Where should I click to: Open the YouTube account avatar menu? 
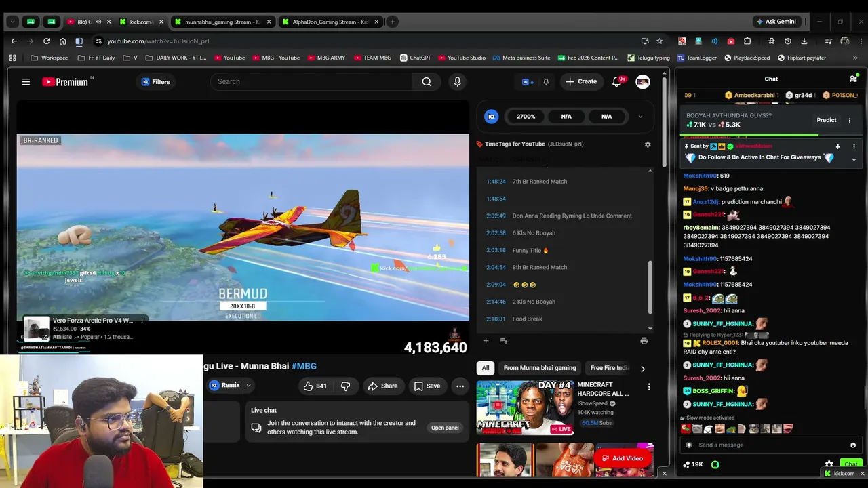[643, 82]
